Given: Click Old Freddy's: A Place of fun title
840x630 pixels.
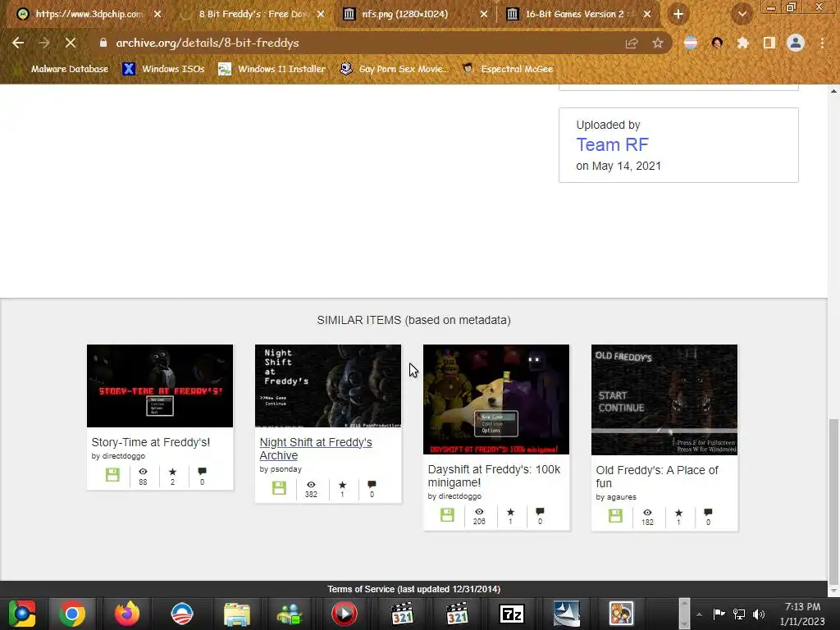Looking at the screenshot, I should [x=657, y=477].
